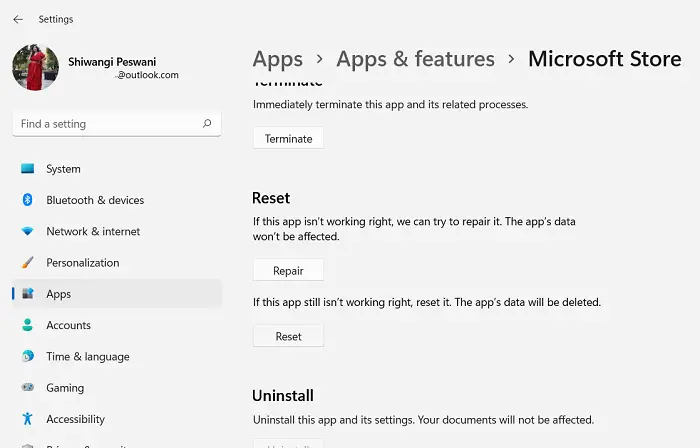Click the Microsoft Store breadcrumb title
The width and height of the screenshot is (700, 448).
pyautogui.click(x=605, y=59)
